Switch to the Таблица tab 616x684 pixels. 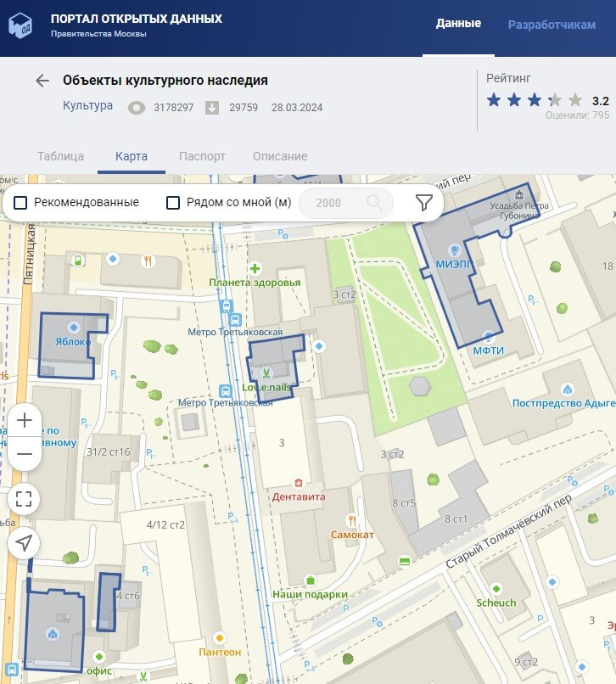point(60,156)
